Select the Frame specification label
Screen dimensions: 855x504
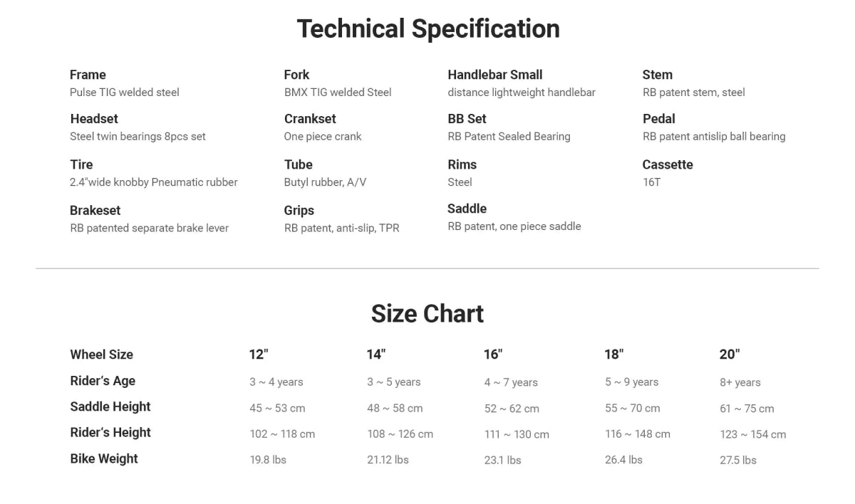pos(88,75)
